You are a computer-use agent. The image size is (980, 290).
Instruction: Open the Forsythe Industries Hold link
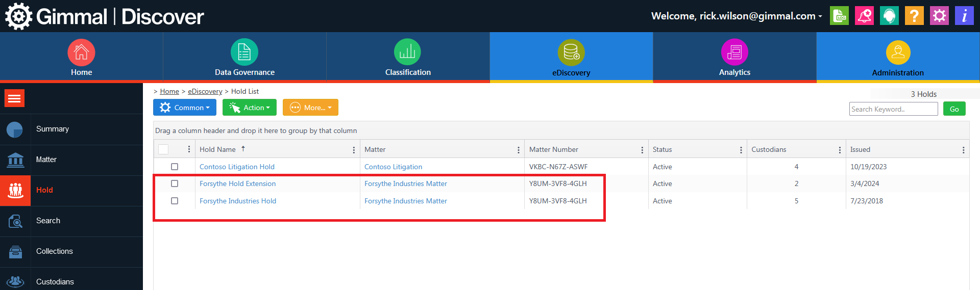pyautogui.click(x=238, y=201)
